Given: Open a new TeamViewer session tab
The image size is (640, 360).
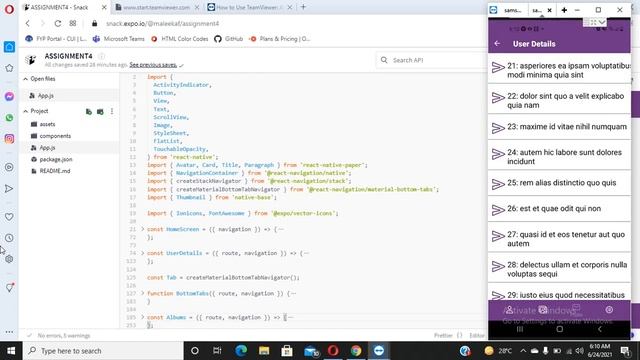Looking at the screenshot, I should 564,10.
